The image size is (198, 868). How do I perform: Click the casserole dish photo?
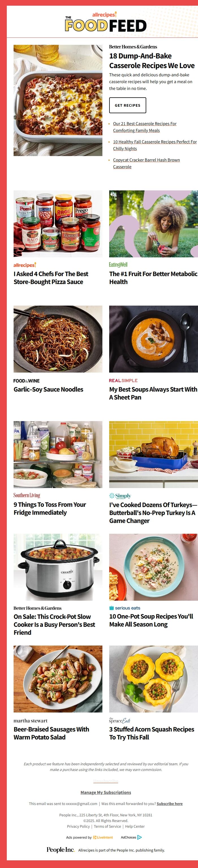(58, 100)
